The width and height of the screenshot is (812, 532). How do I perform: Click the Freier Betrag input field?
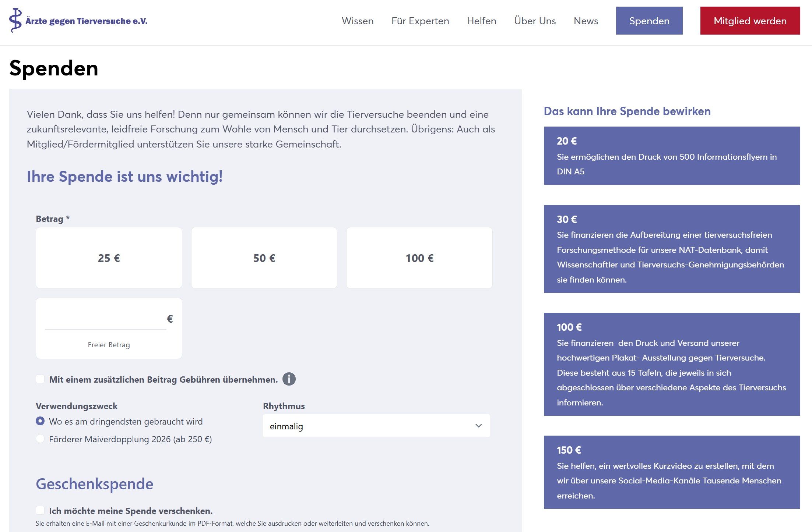[105, 319]
